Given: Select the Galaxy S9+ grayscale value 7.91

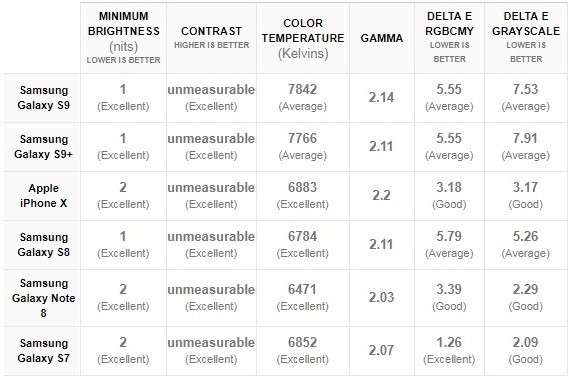Looking at the screenshot, I should click(x=525, y=139).
